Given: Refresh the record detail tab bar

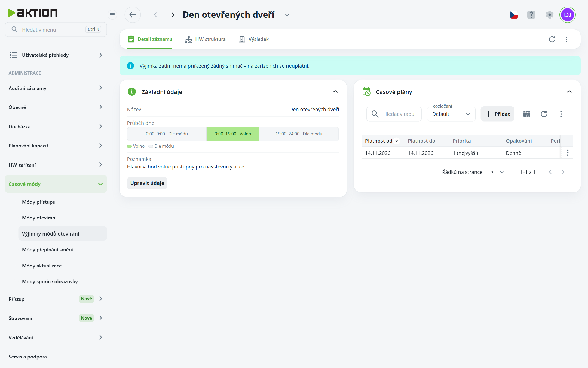Looking at the screenshot, I should click(552, 39).
